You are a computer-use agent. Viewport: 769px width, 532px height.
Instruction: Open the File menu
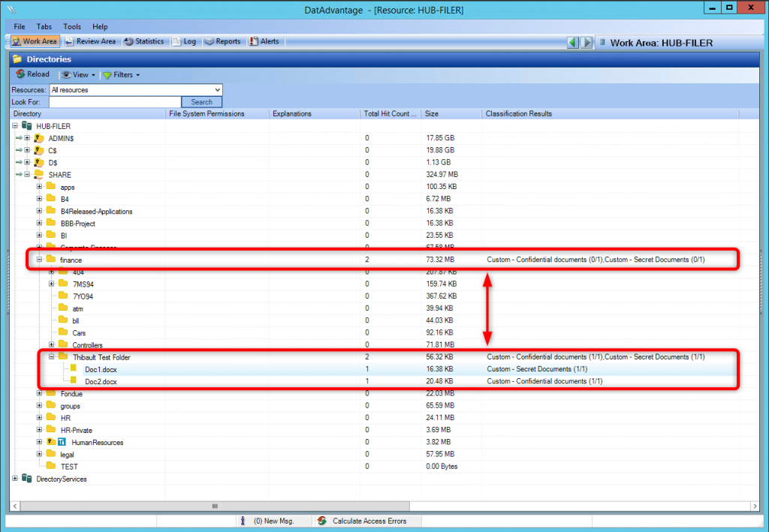(20, 26)
